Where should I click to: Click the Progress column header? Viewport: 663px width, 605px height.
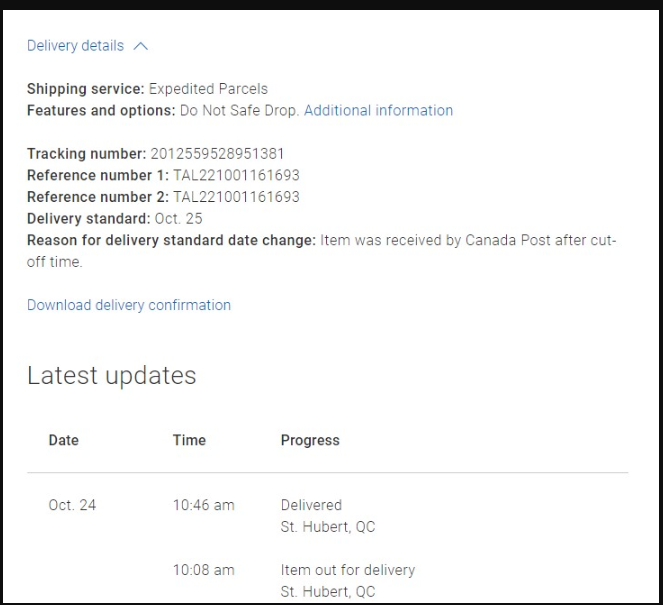point(310,440)
